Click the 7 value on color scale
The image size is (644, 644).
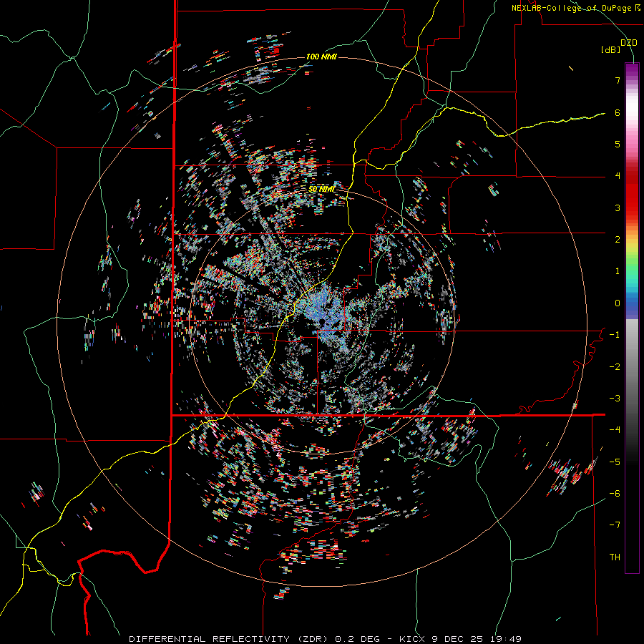coord(618,80)
